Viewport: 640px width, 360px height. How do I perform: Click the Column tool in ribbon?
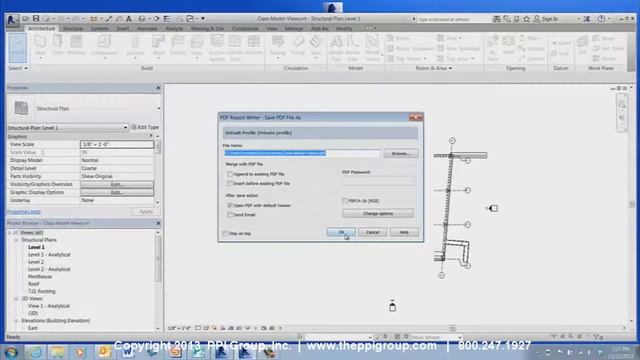pos(135,46)
